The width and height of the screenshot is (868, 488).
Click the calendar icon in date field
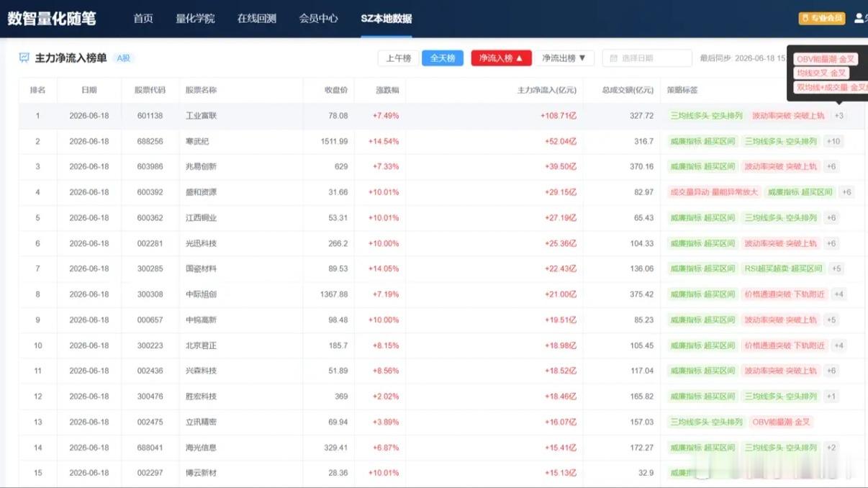point(614,58)
